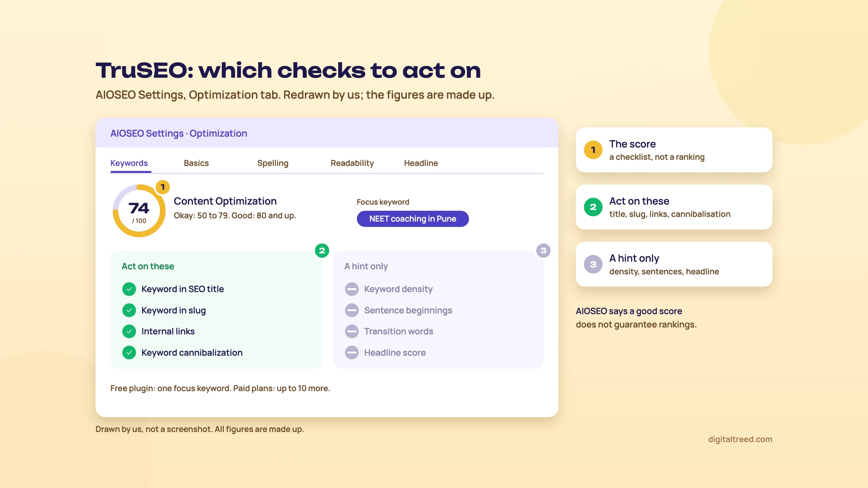The image size is (868, 488).
Task: Click the minus icon beside Headline score
Action: [352, 352]
